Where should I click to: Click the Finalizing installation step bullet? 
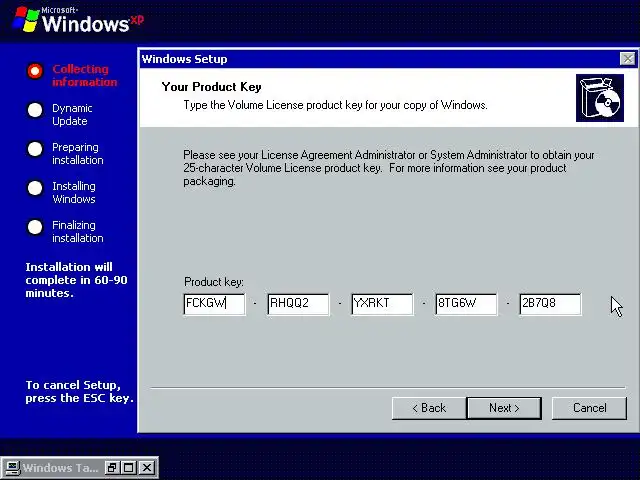pos(35,227)
